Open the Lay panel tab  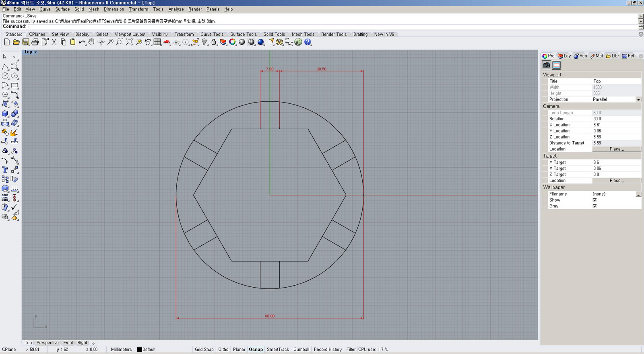[x=564, y=56]
